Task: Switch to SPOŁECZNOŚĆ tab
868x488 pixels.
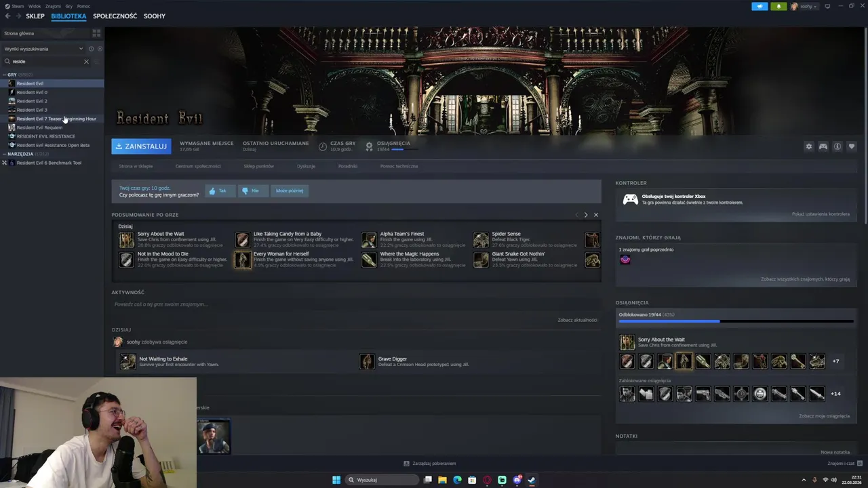Action: tap(115, 16)
